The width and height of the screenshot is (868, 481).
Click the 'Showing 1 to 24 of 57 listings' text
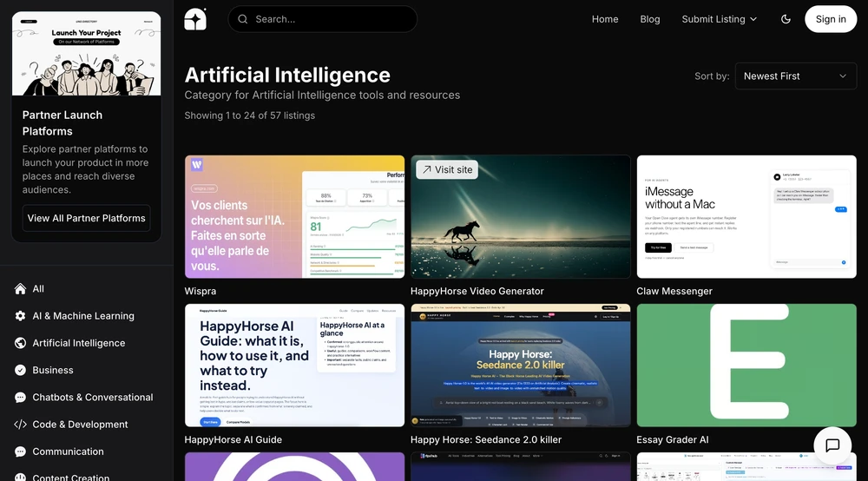(x=250, y=115)
